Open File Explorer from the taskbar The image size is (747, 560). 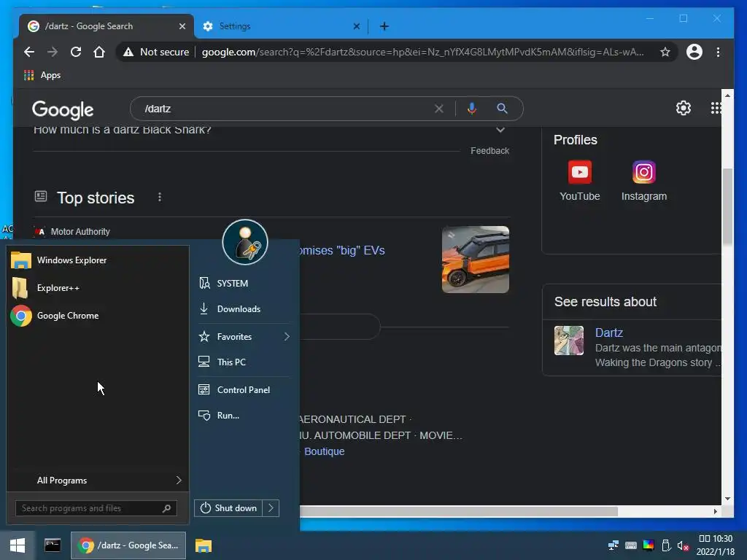(x=204, y=545)
